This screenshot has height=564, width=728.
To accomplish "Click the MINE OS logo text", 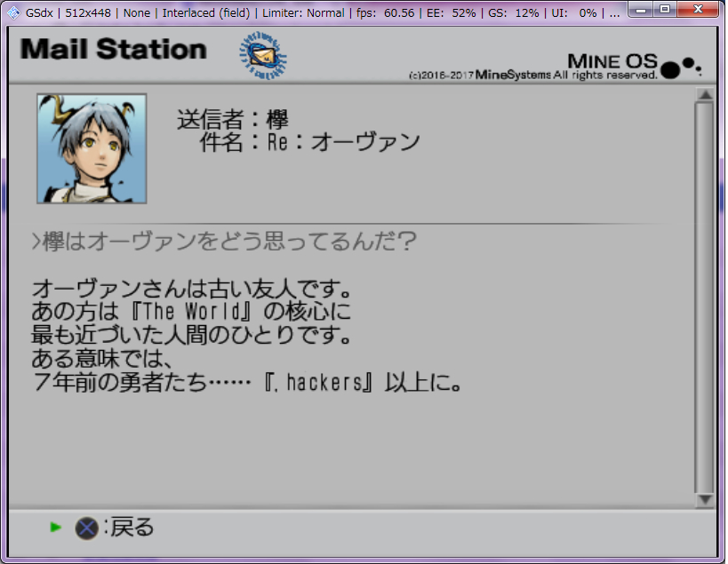I will (x=612, y=60).
